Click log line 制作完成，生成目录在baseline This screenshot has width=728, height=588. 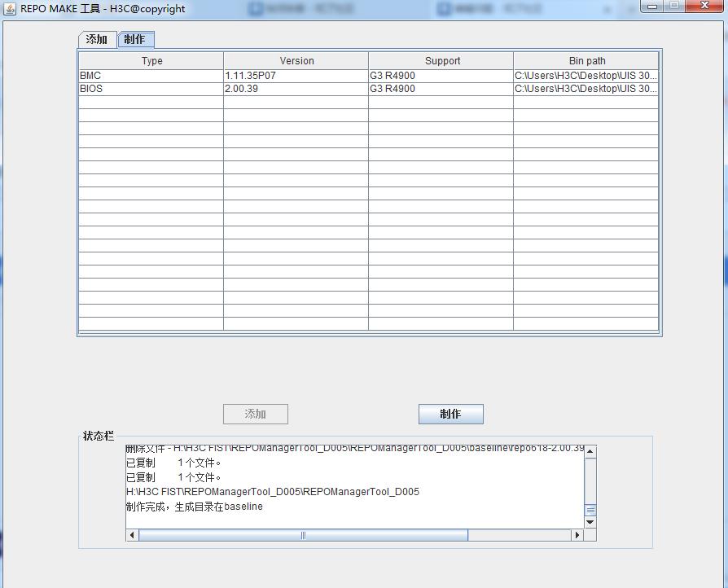(x=194, y=507)
